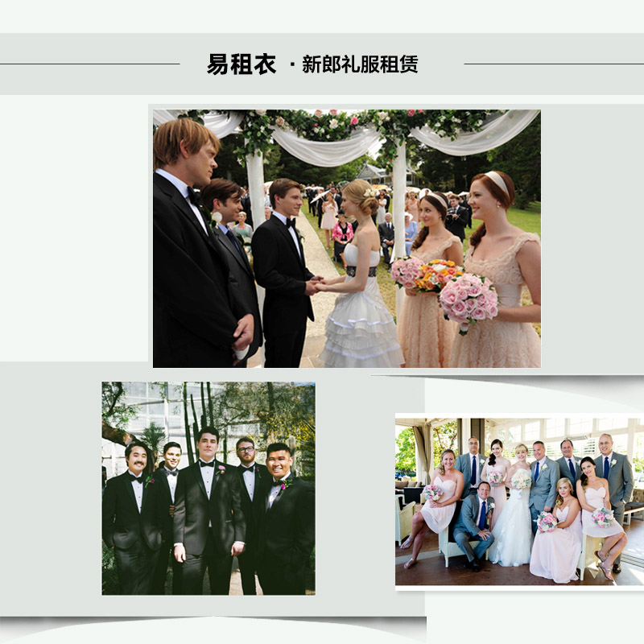Select the bride in the gray suits photo

tap(515, 519)
